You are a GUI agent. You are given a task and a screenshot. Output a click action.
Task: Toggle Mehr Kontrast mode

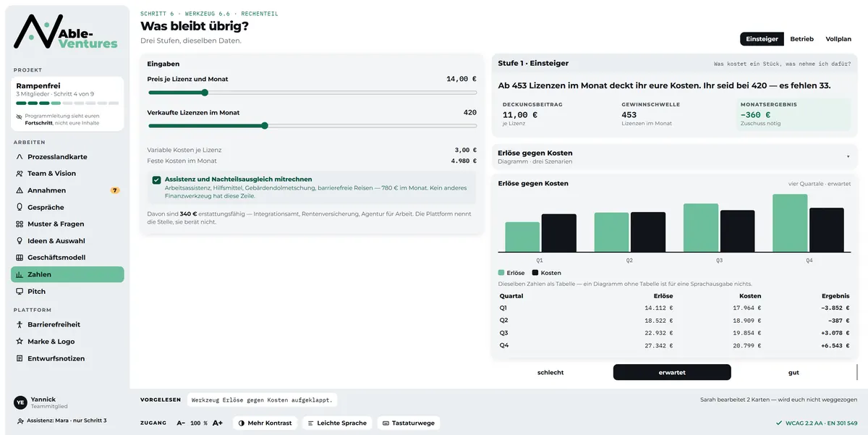pyautogui.click(x=265, y=423)
